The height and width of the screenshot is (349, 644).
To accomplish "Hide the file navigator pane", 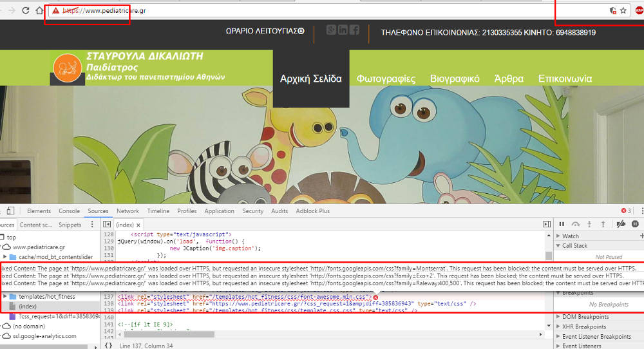I will pos(107,224).
